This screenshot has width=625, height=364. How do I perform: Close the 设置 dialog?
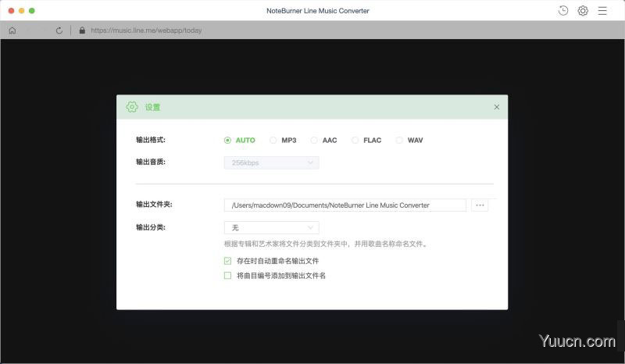pos(497,107)
